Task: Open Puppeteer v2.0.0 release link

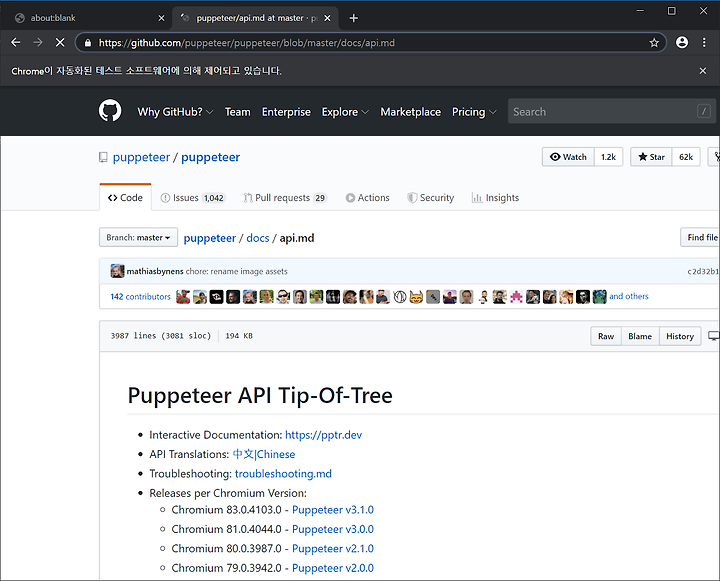Action: 332,568
